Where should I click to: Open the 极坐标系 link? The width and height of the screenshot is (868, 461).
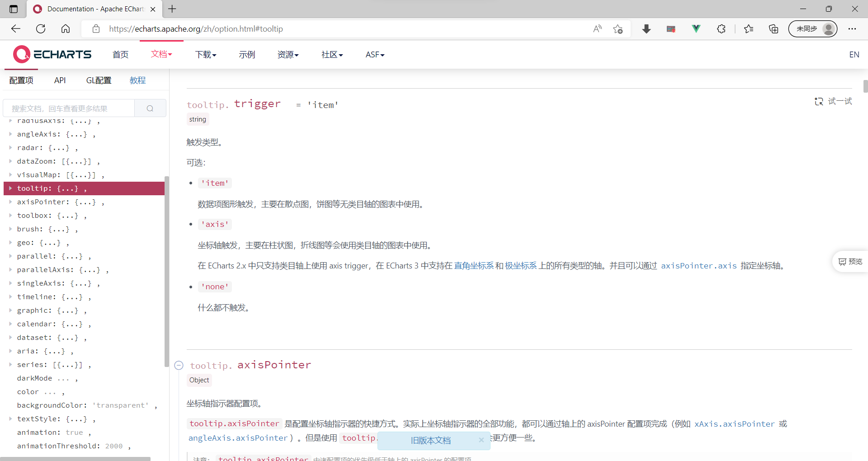pos(521,266)
